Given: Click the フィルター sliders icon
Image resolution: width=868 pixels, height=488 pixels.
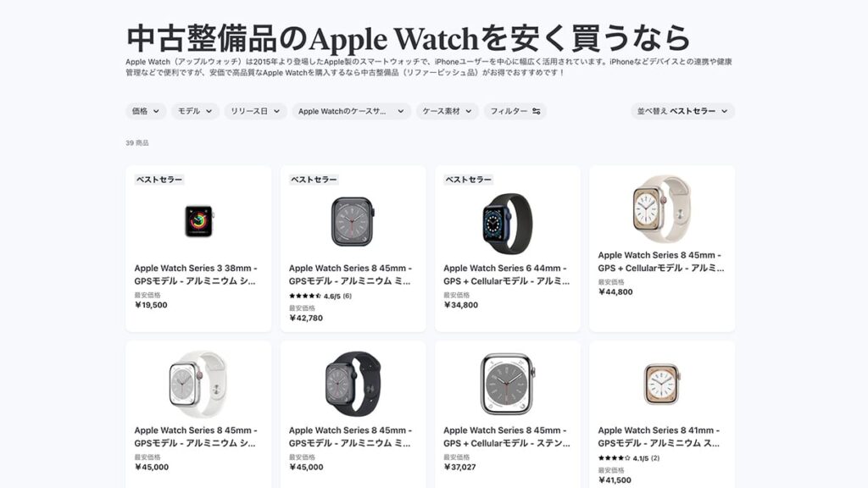Looking at the screenshot, I should click(537, 111).
